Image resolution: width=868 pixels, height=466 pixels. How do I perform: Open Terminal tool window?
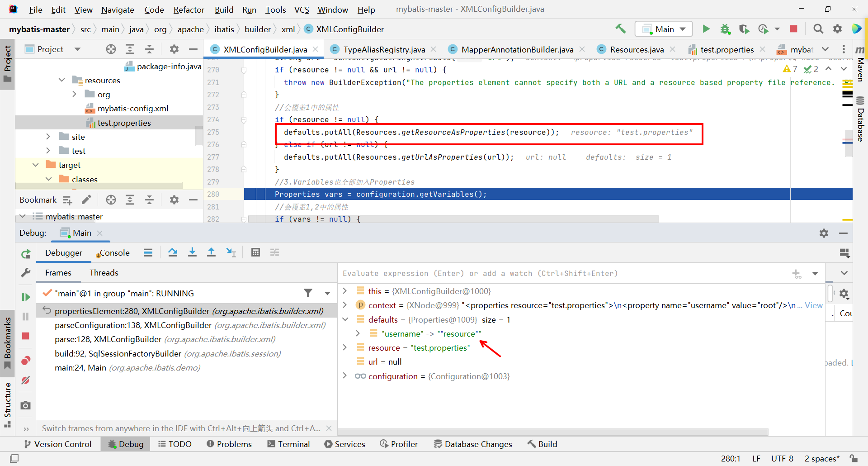click(288, 444)
